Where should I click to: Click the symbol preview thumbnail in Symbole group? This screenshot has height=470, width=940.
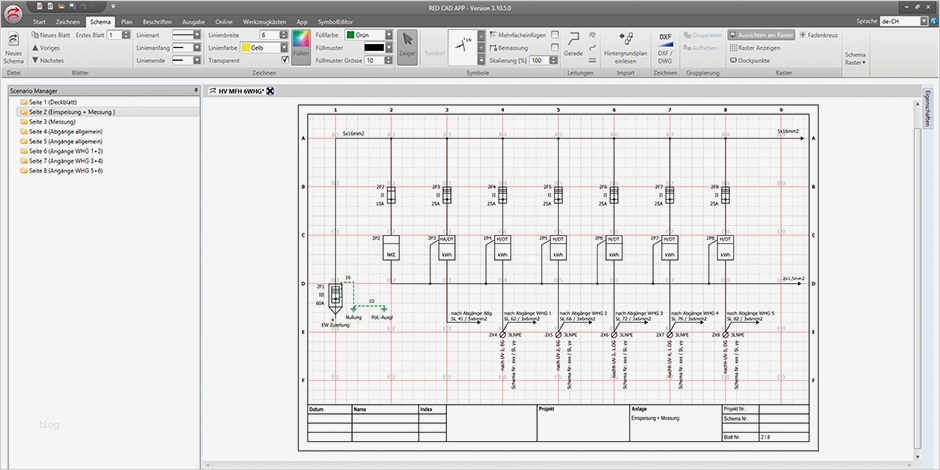463,47
